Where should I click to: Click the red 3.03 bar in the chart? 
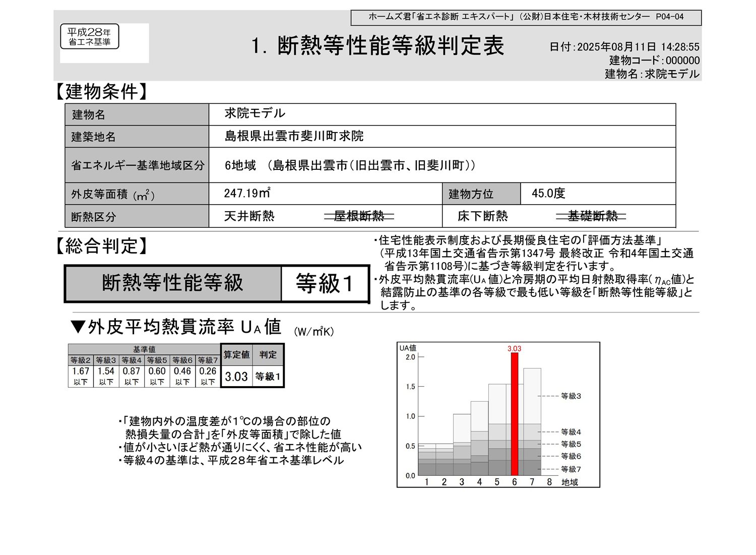click(x=514, y=414)
